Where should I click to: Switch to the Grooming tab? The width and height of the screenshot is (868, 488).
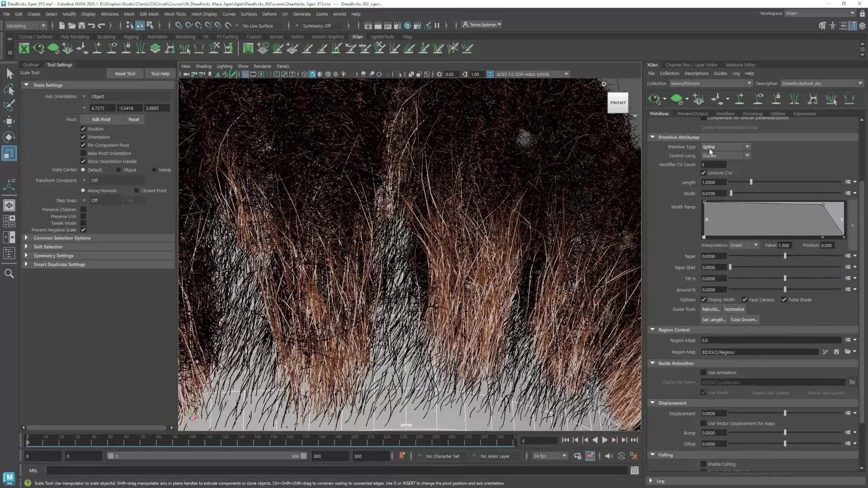point(752,114)
